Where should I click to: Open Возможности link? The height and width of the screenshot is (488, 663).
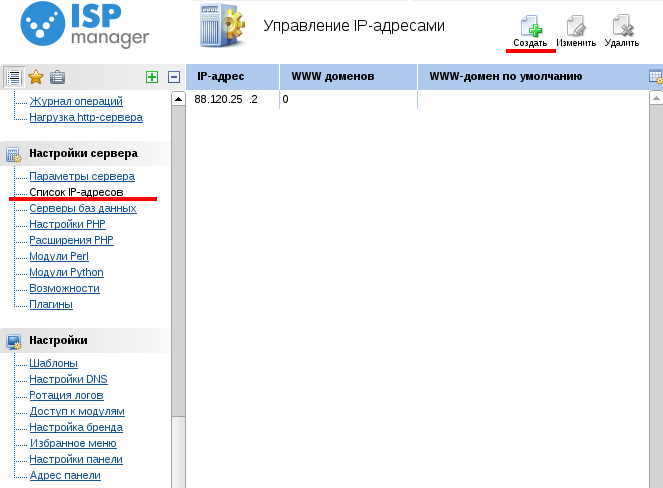[x=64, y=288]
